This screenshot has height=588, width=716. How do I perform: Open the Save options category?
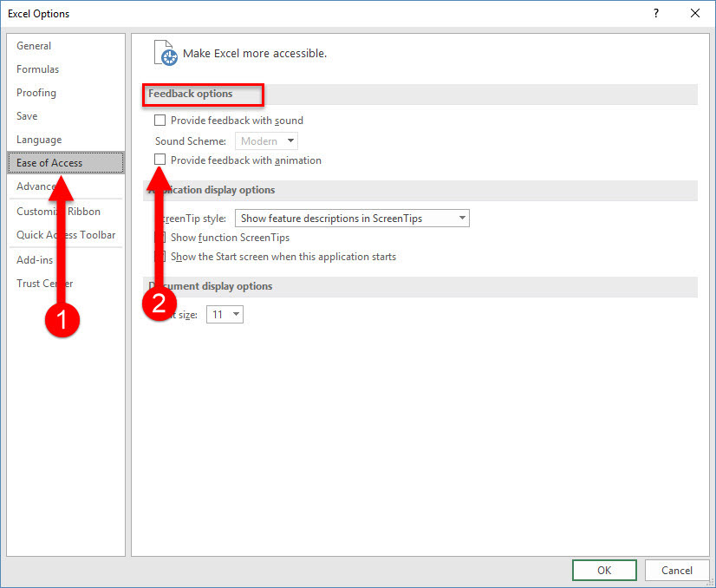click(27, 116)
